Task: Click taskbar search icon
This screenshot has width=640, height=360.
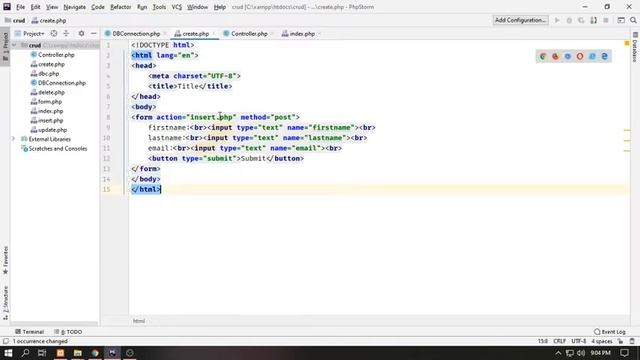Action: coord(25,353)
